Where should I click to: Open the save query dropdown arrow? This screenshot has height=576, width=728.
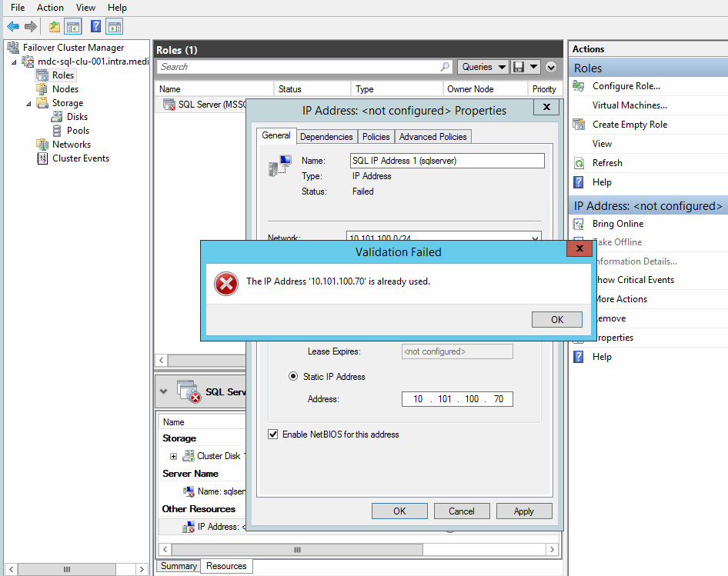[x=534, y=67]
